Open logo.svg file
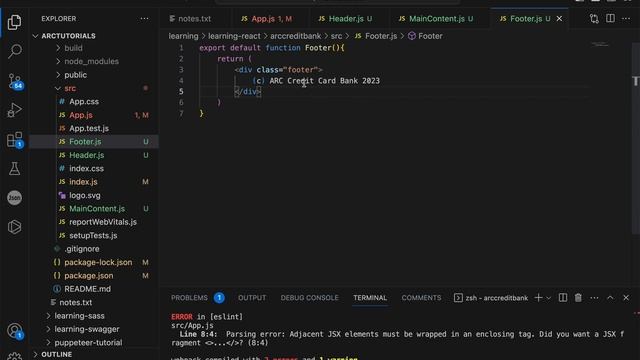 click(x=84, y=196)
